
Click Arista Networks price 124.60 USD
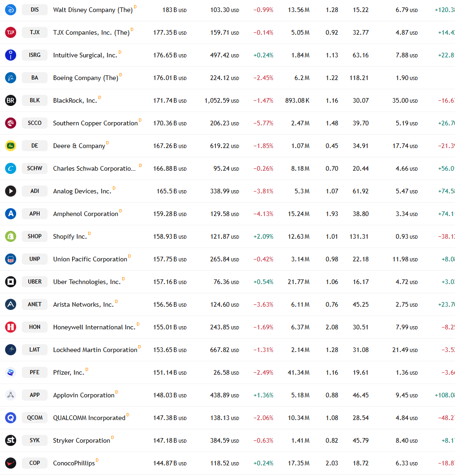(225, 304)
